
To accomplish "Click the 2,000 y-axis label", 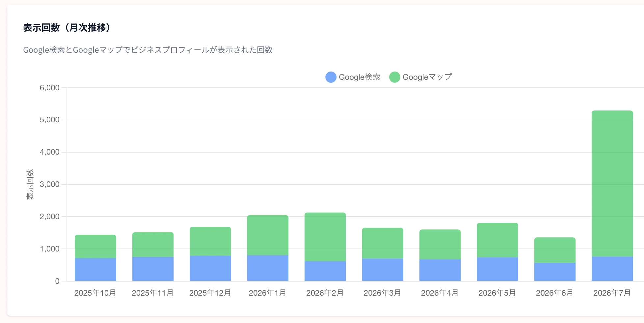I will tap(50, 217).
